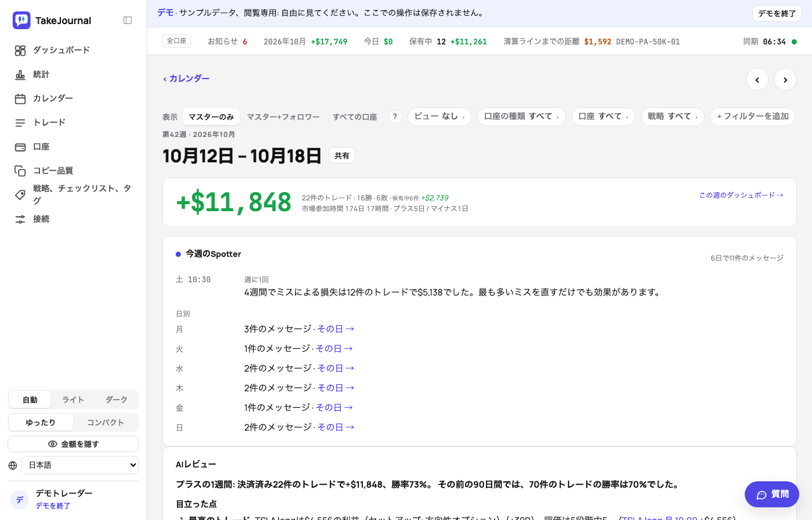Image resolution: width=812 pixels, height=520 pixels.
Task: Click the globe language icon
Action: point(13,465)
